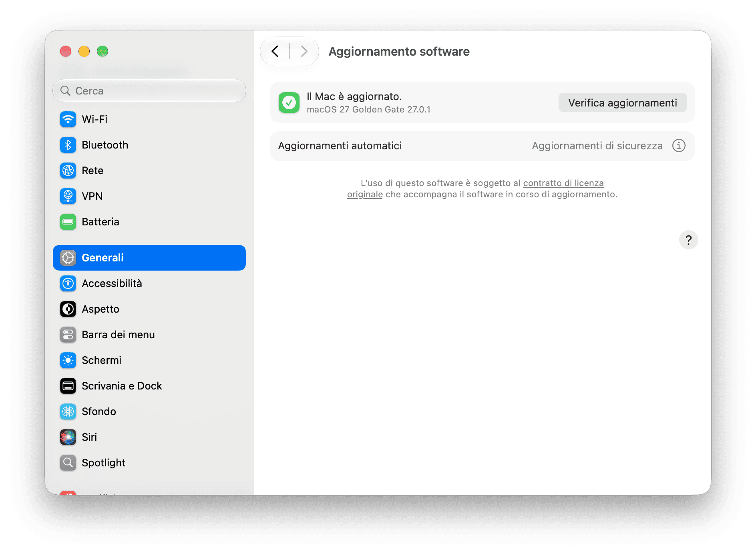756x554 pixels.
Task: Open info for Aggiornamenti automatici
Action: [679, 146]
